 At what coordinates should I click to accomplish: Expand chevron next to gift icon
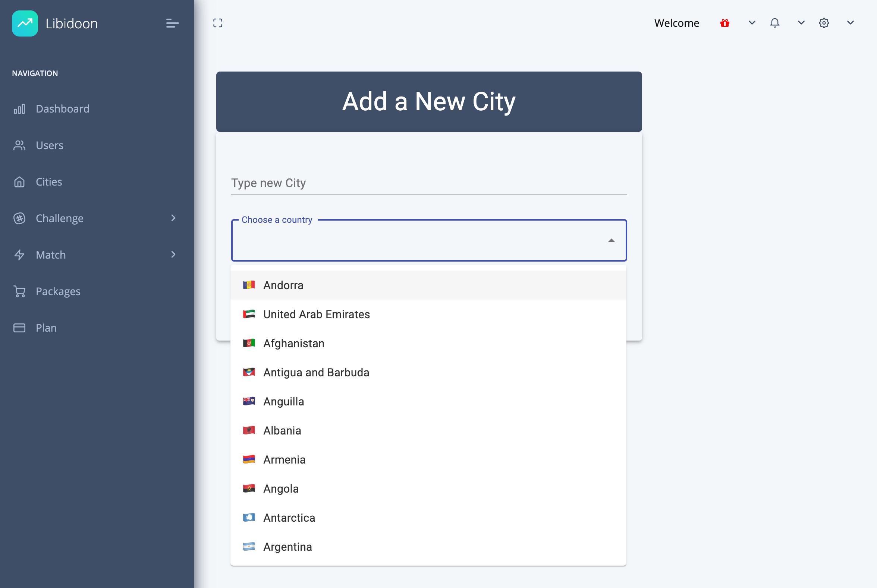point(752,23)
